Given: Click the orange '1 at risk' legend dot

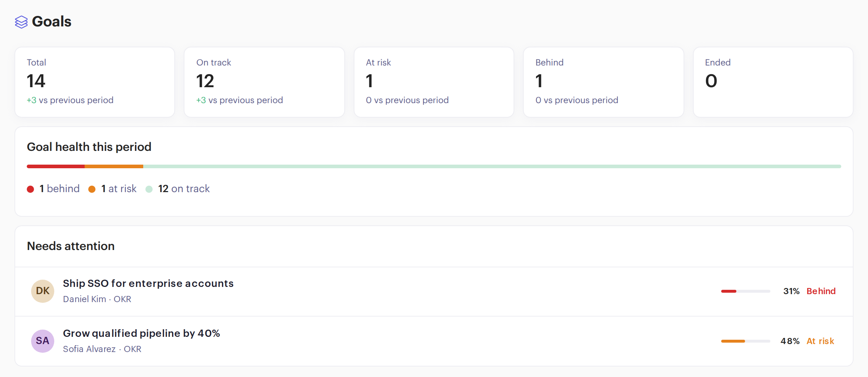Looking at the screenshot, I should tap(92, 189).
